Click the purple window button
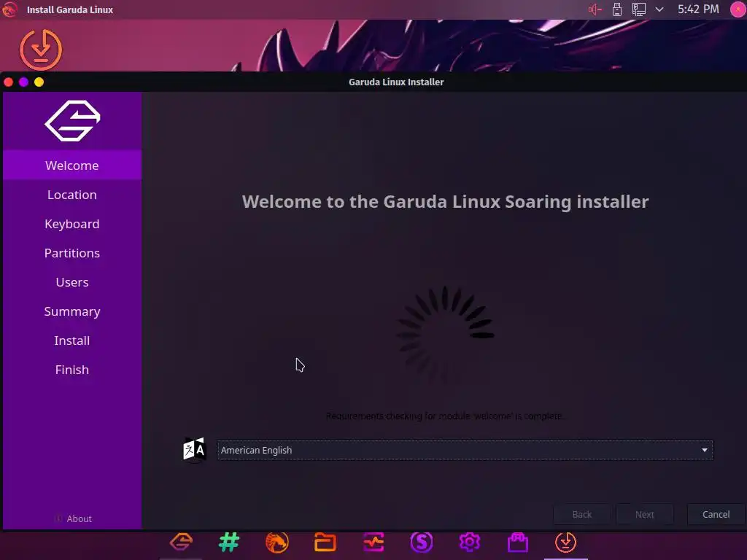747x560 pixels. [x=24, y=82]
